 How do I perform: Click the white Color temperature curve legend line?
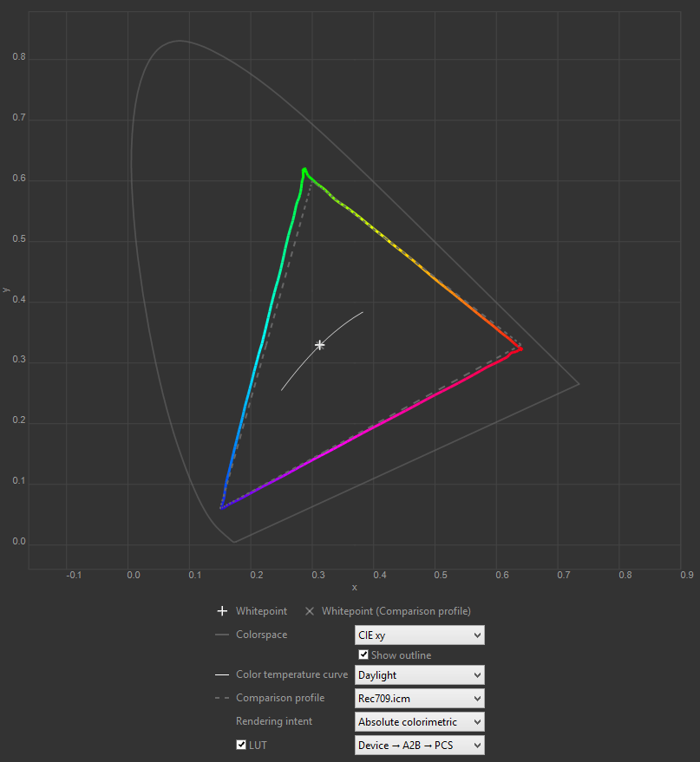pos(222,674)
